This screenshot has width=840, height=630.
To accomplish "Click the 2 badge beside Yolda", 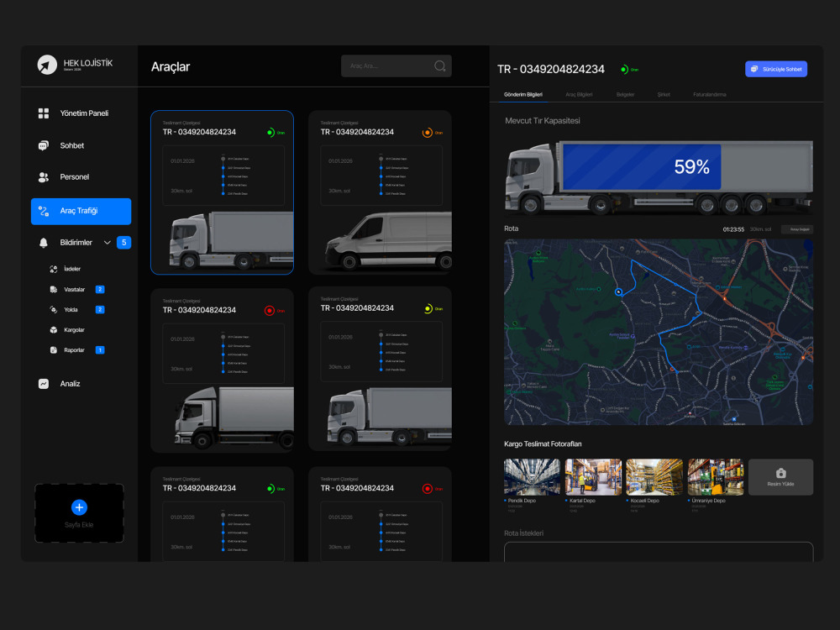I will point(100,310).
